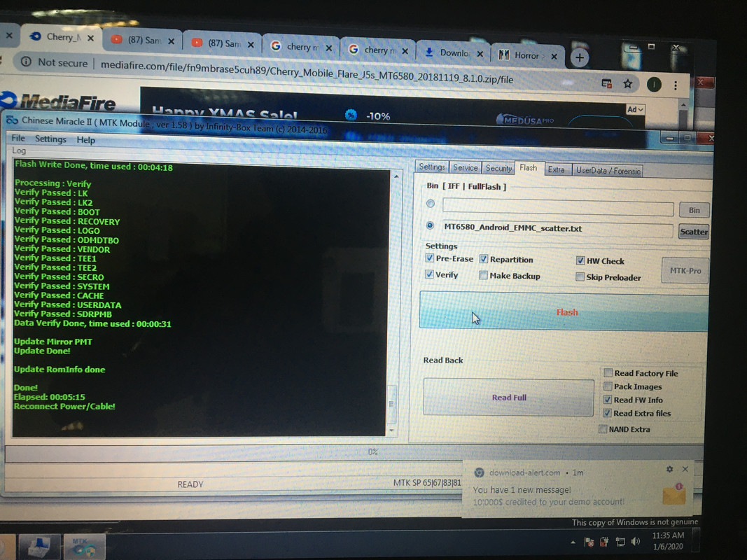Open Chrome three-dot menu
The height and width of the screenshot is (560, 747).
click(676, 85)
